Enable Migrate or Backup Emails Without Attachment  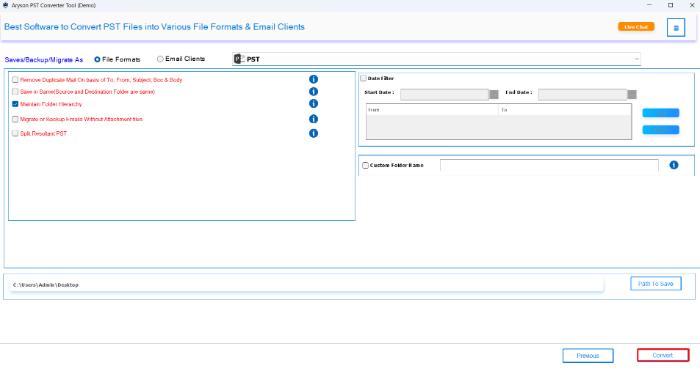pyautogui.click(x=15, y=119)
